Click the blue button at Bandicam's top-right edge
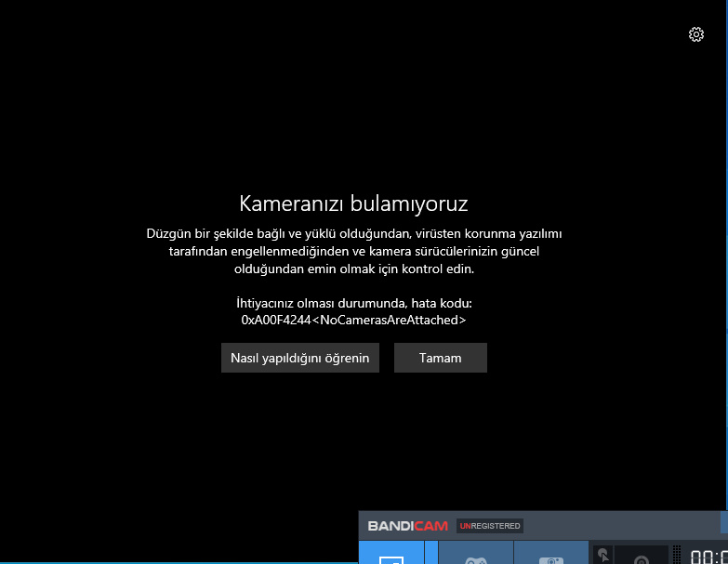This screenshot has height=564, width=728. [x=723, y=523]
